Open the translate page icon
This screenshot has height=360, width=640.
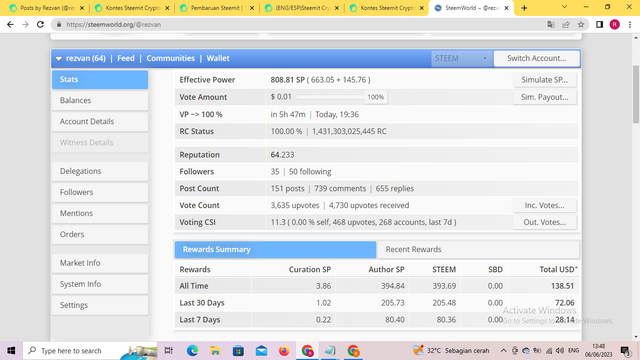(551, 24)
